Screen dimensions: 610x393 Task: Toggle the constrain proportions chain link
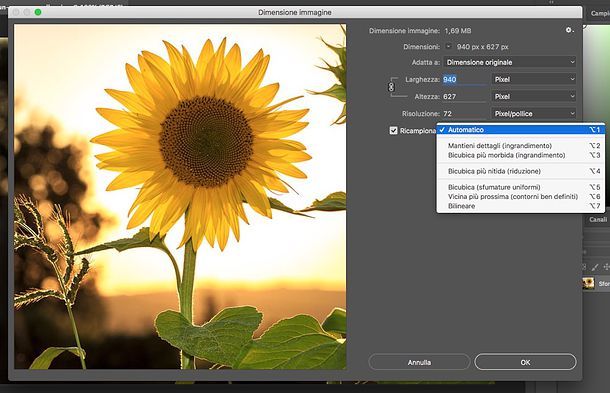(x=391, y=87)
